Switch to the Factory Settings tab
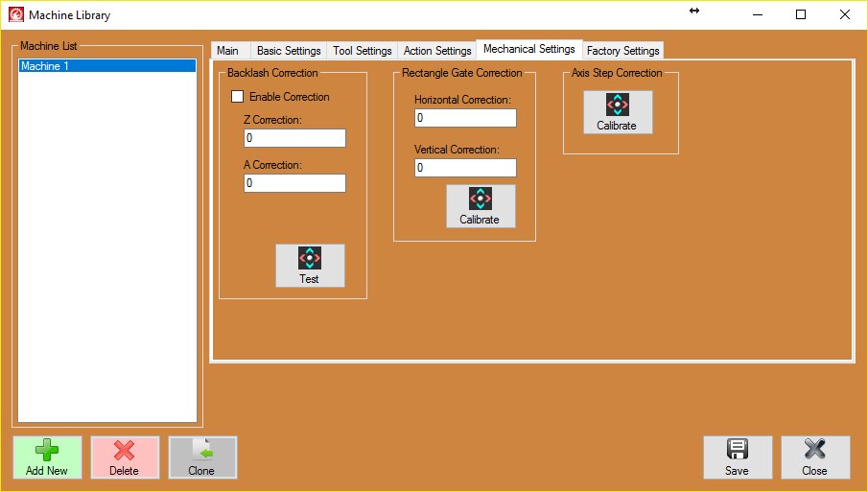This screenshot has width=868, height=492. pyautogui.click(x=622, y=51)
